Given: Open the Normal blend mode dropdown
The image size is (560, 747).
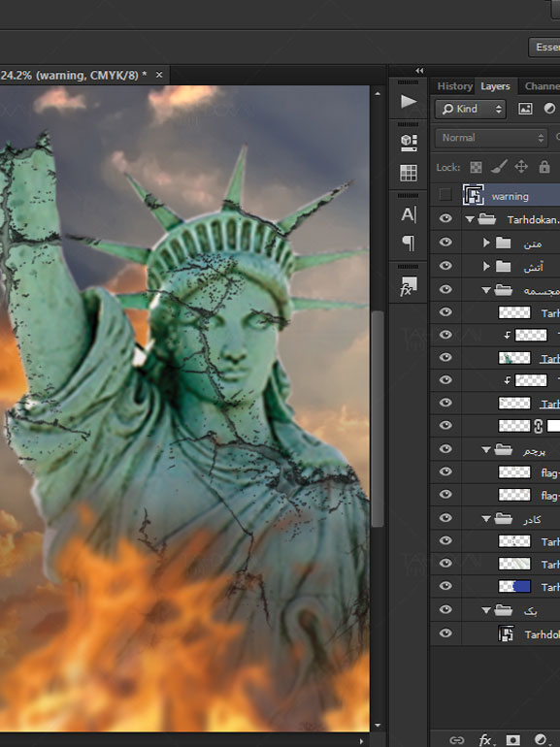Looking at the screenshot, I should coord(491,138).
